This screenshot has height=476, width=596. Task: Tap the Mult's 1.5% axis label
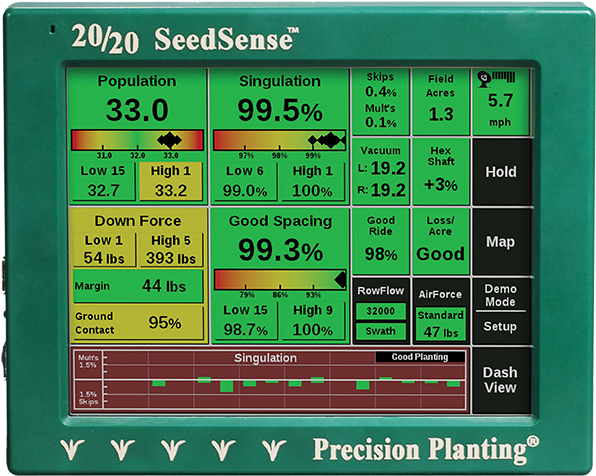click(88, 361)
